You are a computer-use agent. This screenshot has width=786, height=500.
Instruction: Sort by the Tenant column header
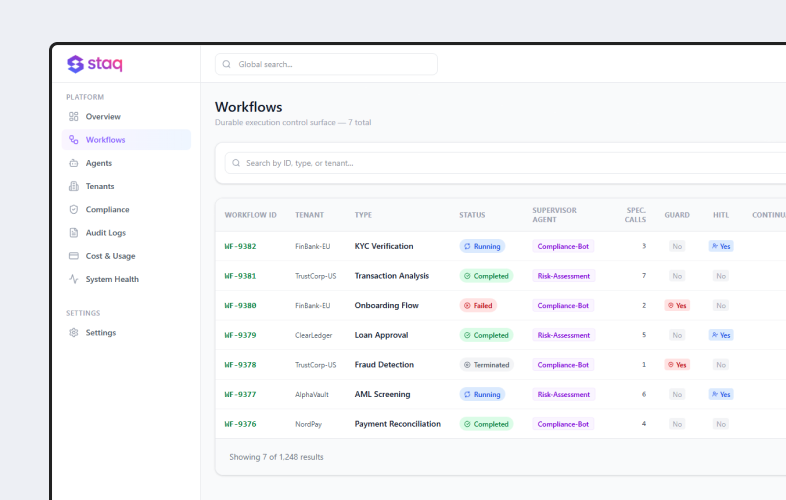pyautogui.click(x=309, y=215)
